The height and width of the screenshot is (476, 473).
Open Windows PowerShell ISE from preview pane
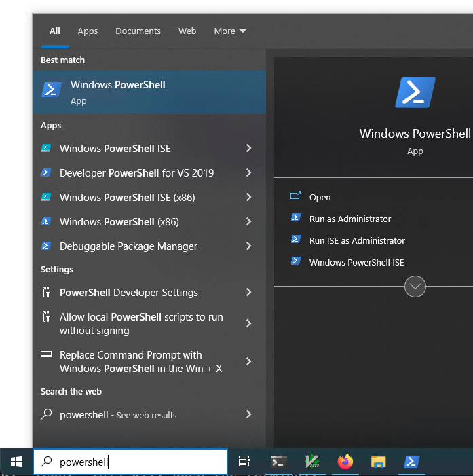tap(356, 262)
